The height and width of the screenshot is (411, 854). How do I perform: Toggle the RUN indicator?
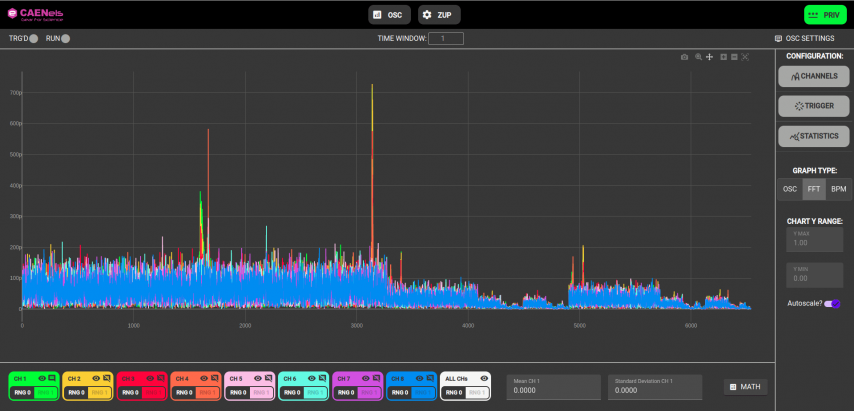coord(65,38)
